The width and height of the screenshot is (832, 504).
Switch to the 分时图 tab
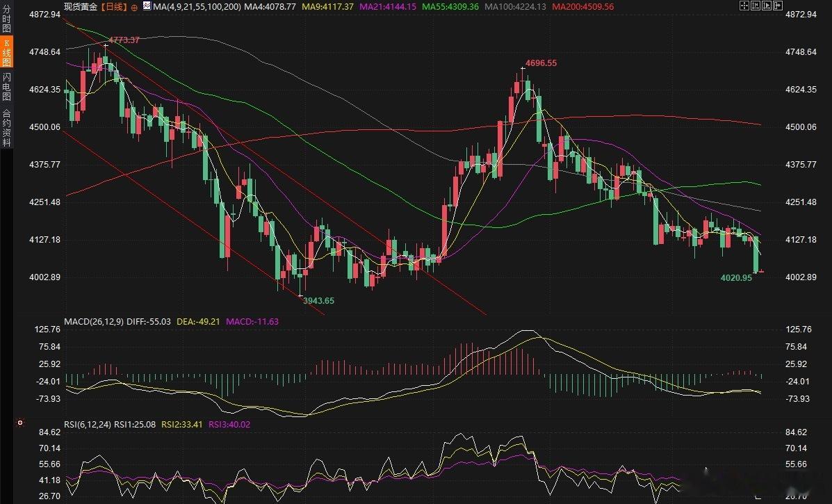pos(6,19)
